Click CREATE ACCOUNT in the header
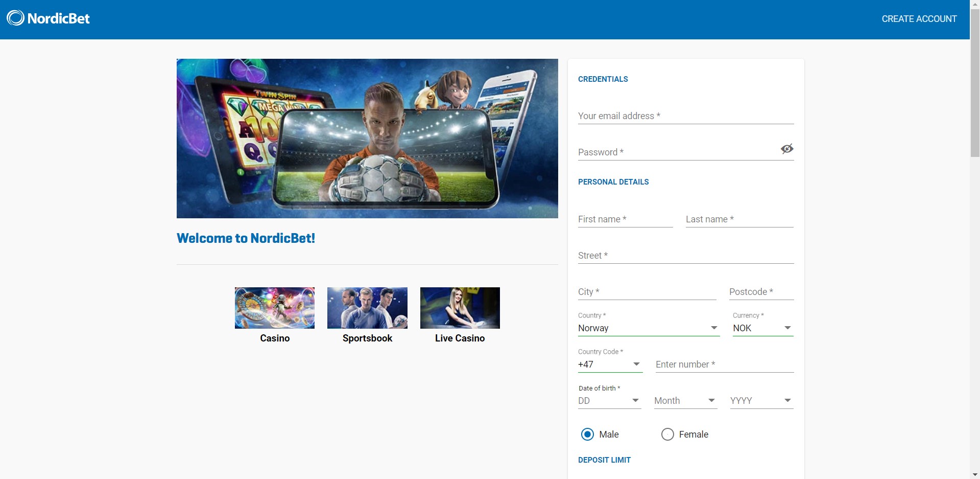This screenshot has width=980, height=479. point(919,19)
